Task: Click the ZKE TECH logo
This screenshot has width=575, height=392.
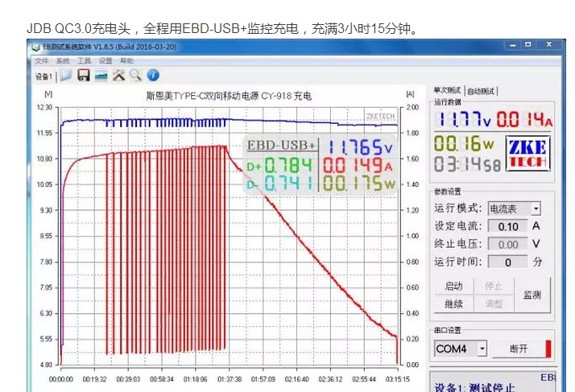Action: click(x=528, y=153)
